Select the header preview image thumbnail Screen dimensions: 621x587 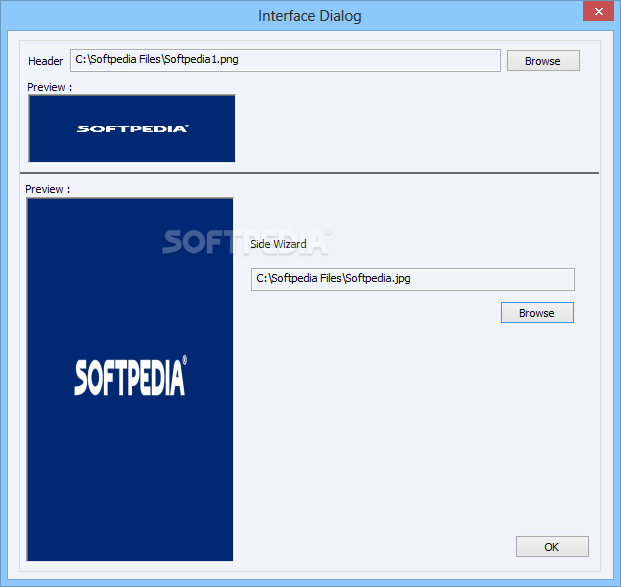pos(132,128)
